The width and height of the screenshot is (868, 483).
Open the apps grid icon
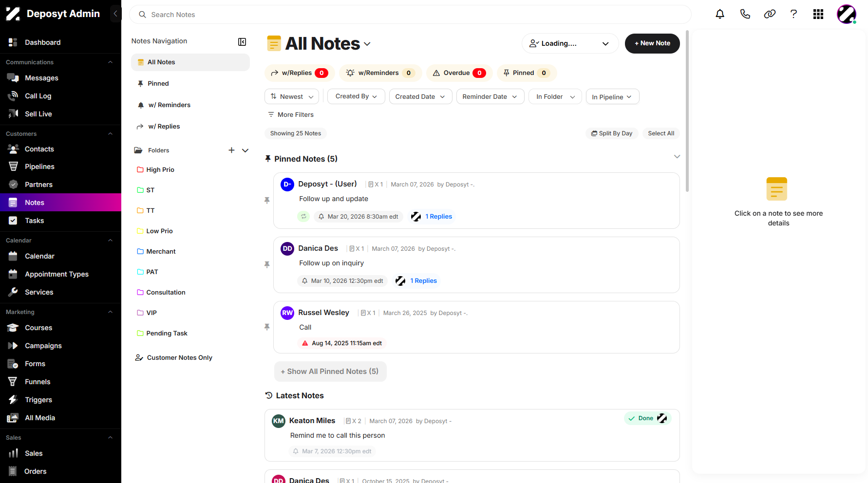(818, 14)
